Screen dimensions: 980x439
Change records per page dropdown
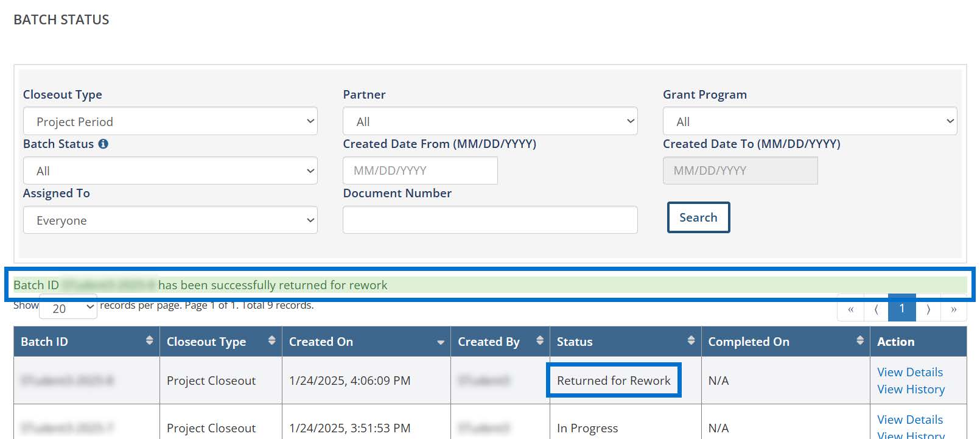68,308
